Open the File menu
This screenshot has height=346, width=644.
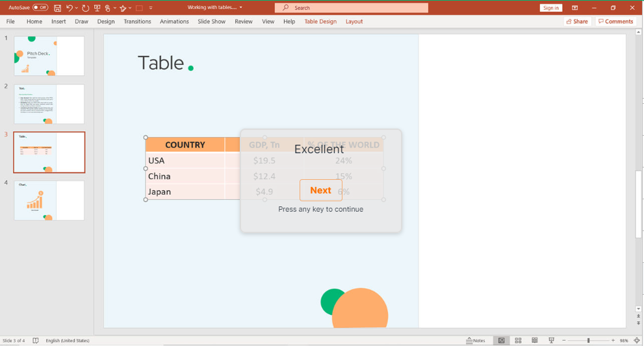(10, 21)
